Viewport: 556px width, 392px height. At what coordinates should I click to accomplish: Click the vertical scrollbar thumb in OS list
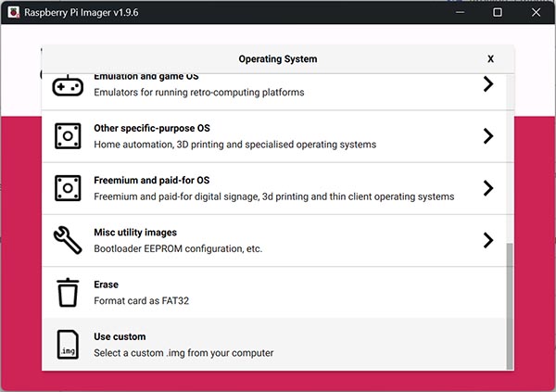tap(510, 306)
